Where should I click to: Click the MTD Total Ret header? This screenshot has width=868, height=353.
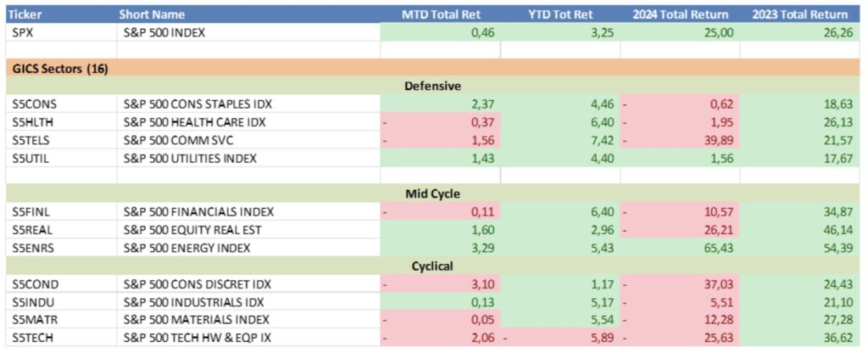pos(440,14)
